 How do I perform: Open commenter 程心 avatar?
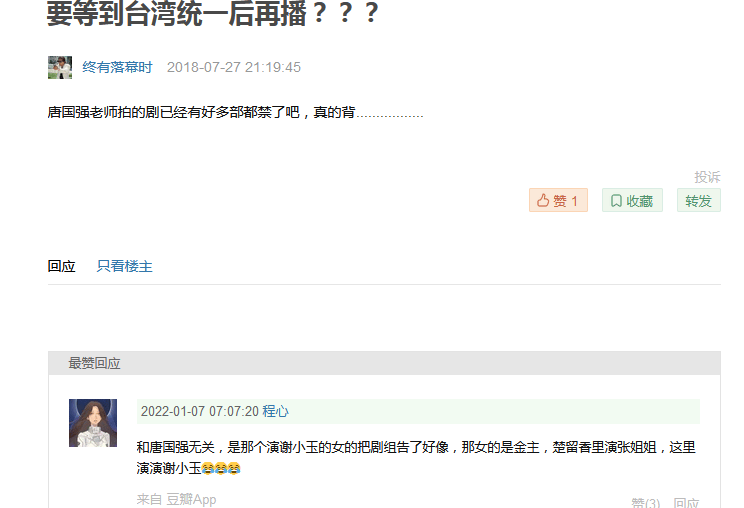[x=93, y=423]
